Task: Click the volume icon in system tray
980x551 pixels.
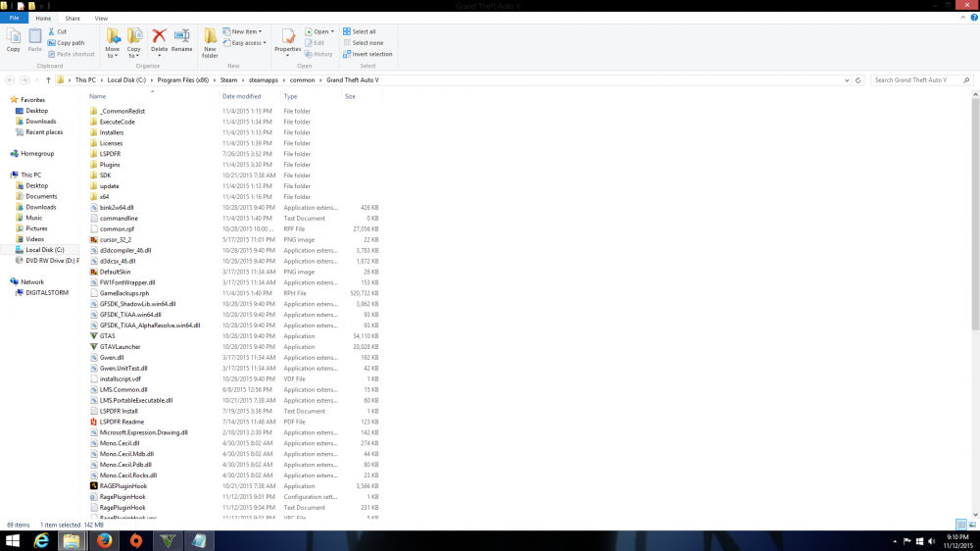Action: tap(932, 541)
